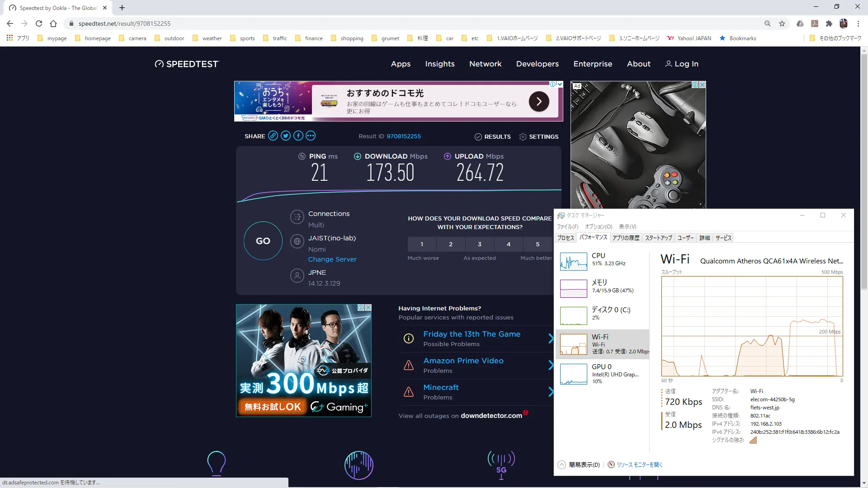This screenshot has width=868, height=488.
Task: Open a new browser tab
Action: [x=122, y=8]
